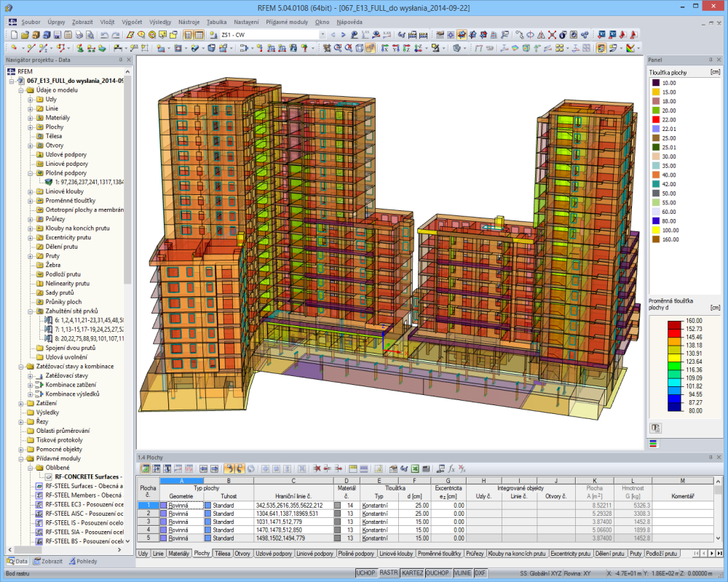Toggle the UCHOP snap status button
The height and width of the screenshot is (582, 728).
click(x=366, y=573)
